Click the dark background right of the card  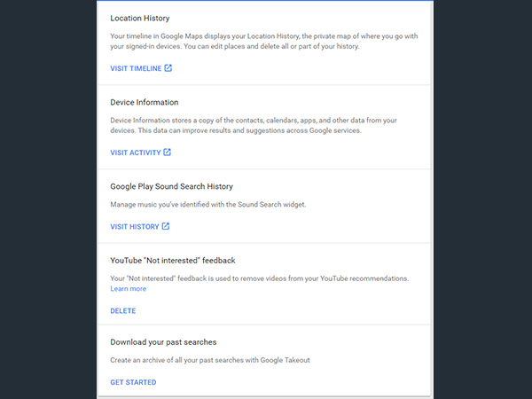point(483,199)
